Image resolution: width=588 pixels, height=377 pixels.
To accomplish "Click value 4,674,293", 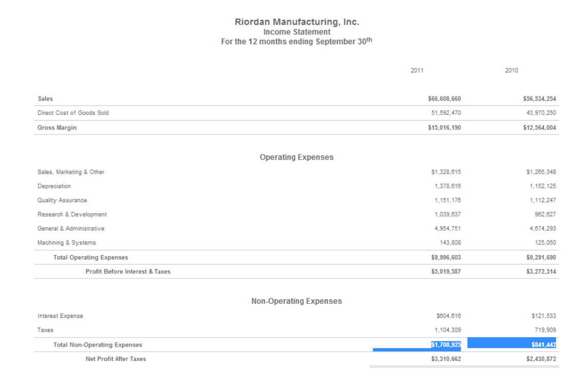I will click(x=543, y=229).
